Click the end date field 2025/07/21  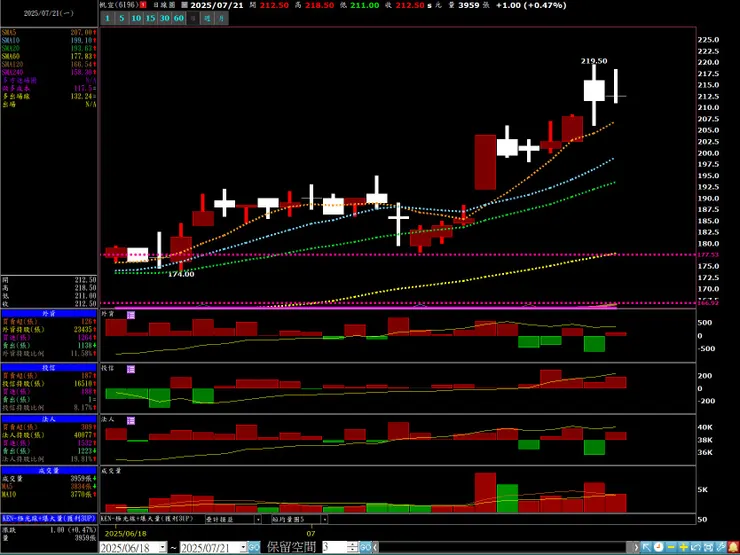210,547
